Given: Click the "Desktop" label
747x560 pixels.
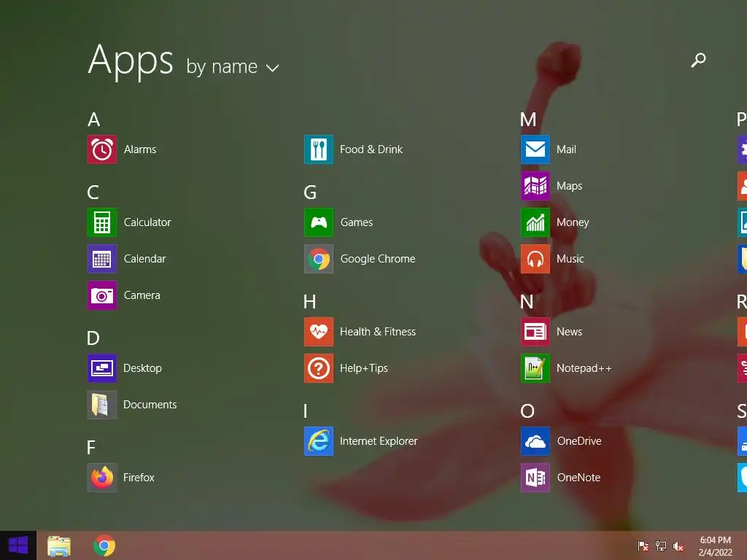Looking at the screenshot, I should point(142,368).
